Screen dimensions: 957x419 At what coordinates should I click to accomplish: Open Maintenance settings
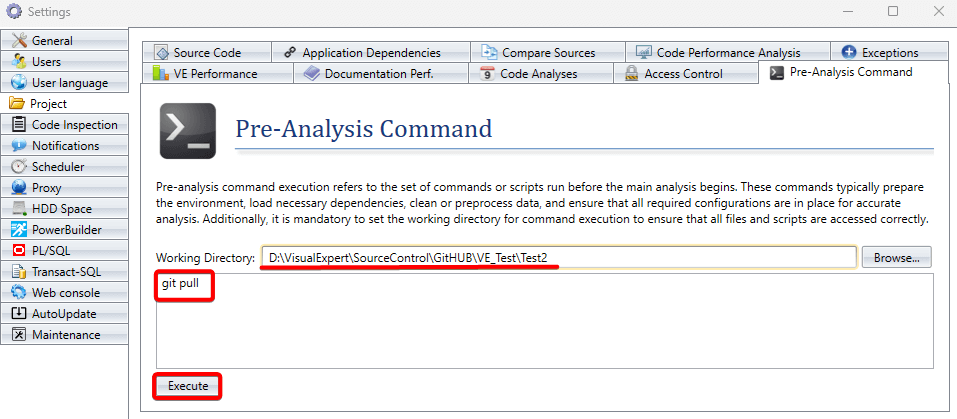[x=64, y=335]
